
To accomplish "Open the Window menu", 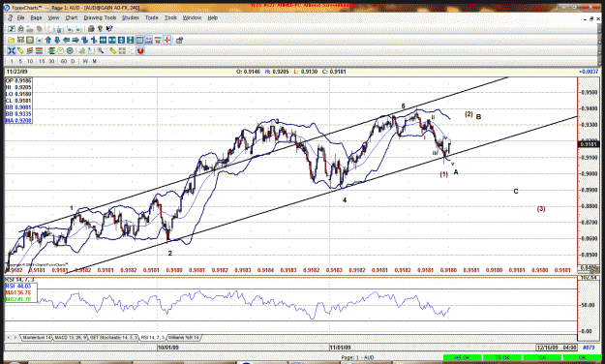I will pyautogui.click(x=193, y=17).
